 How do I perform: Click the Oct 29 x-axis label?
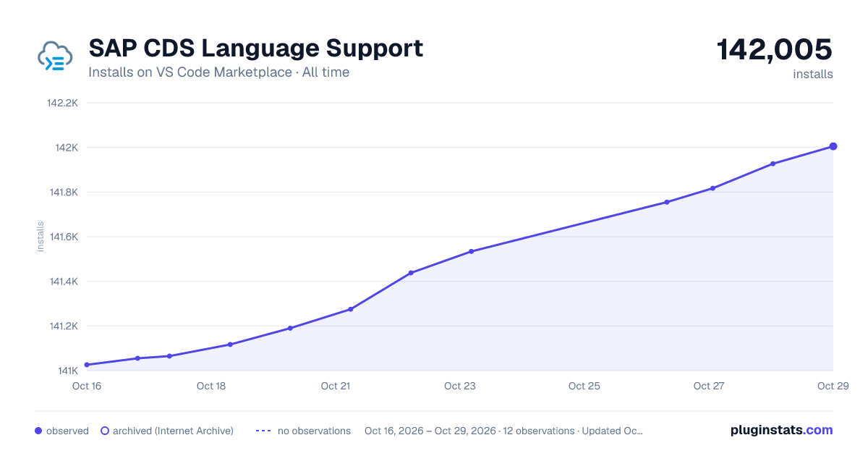click(x=833, y=386)
